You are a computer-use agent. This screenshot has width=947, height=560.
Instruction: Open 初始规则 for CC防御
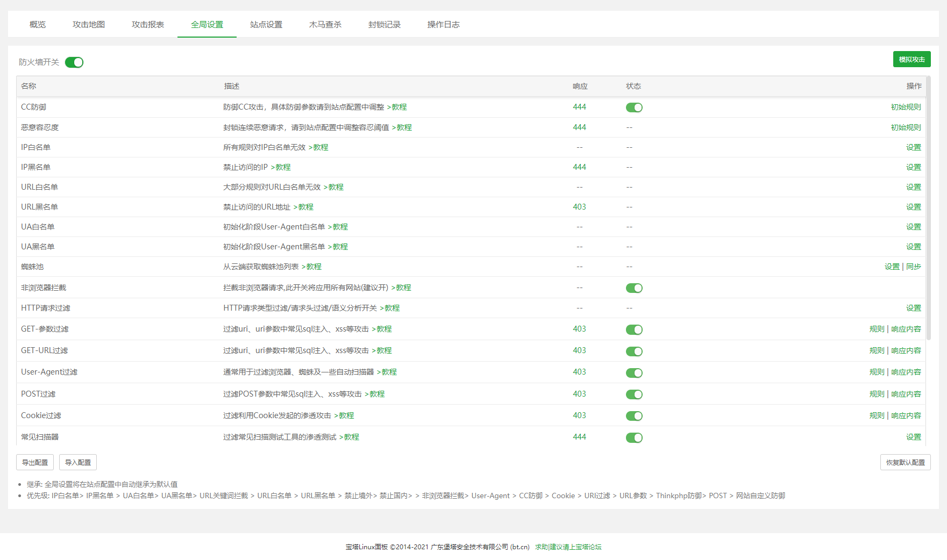click(905, 107)
